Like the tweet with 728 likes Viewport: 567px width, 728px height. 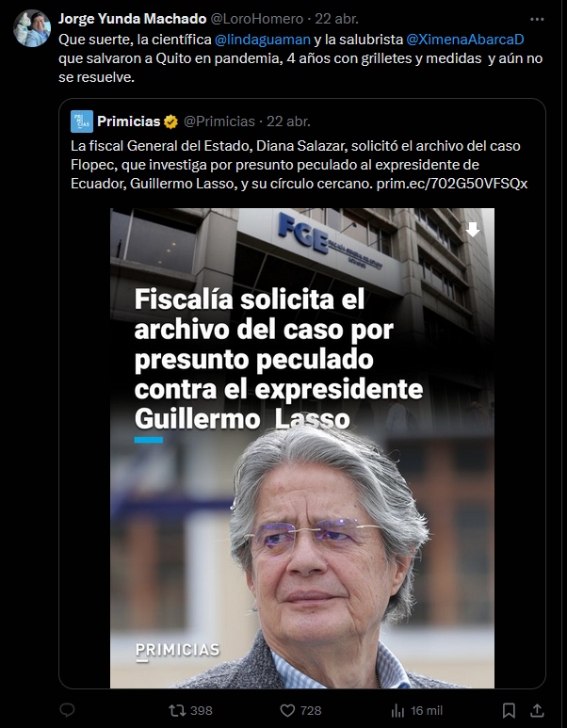click(x=300, y=710)
